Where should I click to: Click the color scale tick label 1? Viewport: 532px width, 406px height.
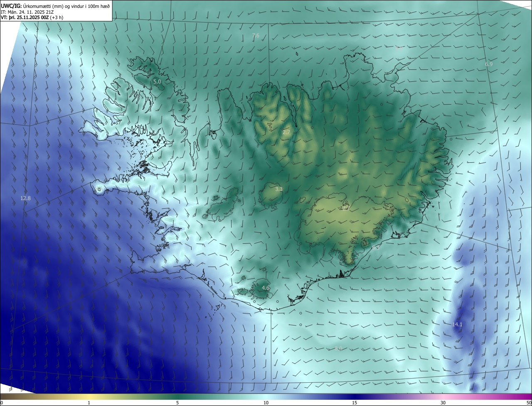point(89,403)
